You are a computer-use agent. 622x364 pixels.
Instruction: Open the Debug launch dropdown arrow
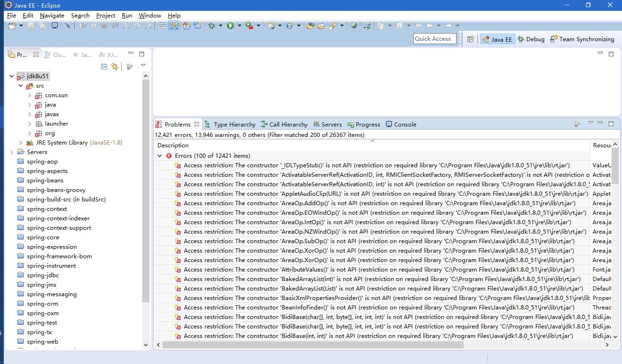pos(220,26)
